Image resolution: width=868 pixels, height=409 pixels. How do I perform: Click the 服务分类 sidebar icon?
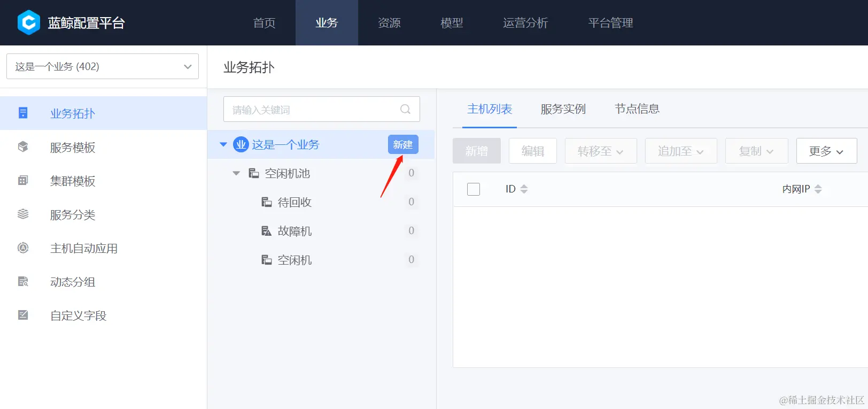pos(23,214)
